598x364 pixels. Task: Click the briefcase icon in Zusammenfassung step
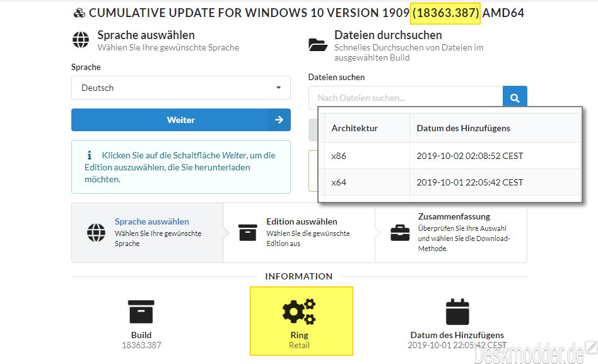tap(400, 233)
